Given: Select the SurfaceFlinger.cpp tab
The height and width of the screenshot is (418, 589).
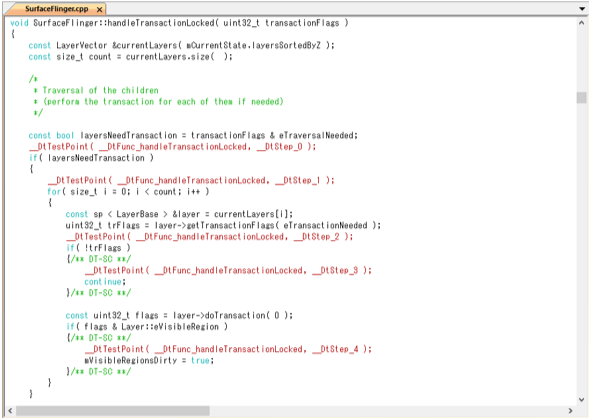Looking at the screenshot, I should tap(56, 9).
